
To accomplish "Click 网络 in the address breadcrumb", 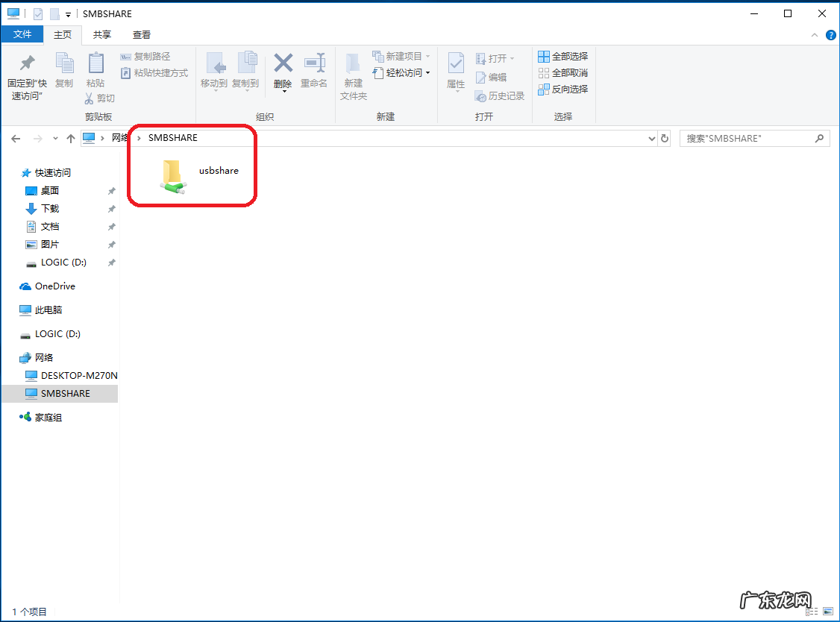I will click(119, 138).
